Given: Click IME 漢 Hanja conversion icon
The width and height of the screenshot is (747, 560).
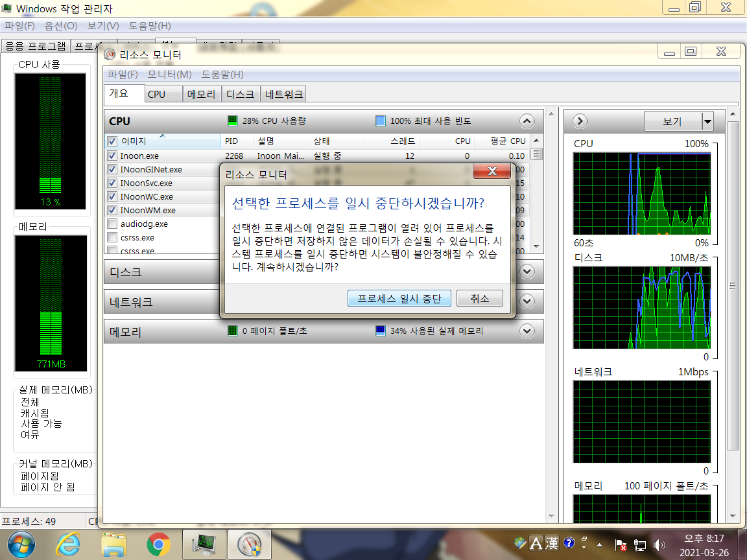Looking at the screenshot, I should [552, 543].
